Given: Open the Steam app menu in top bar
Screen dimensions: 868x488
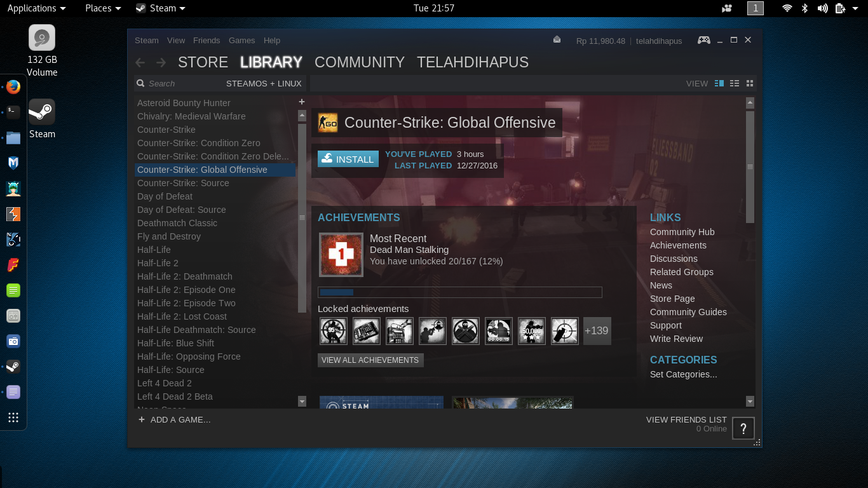Looking at the screenshot, I should coord(161,8).
